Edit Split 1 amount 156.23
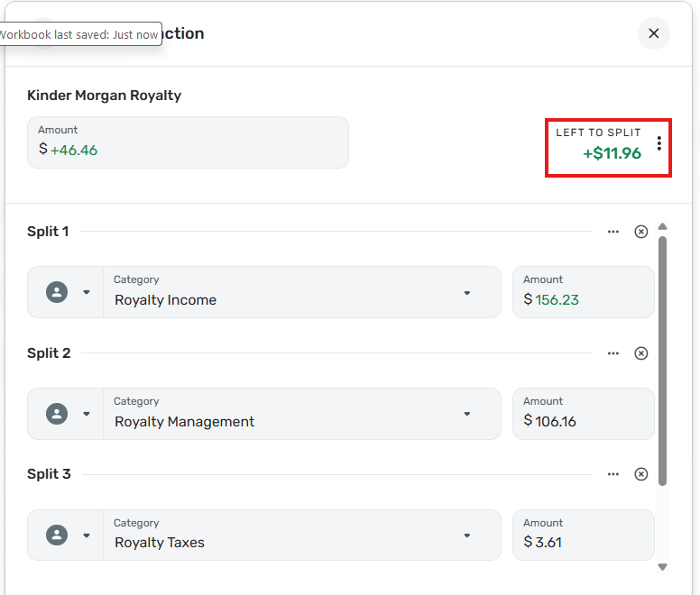This screenshot has width=700, height=595. pyautogui.click(x=583, y=300)
